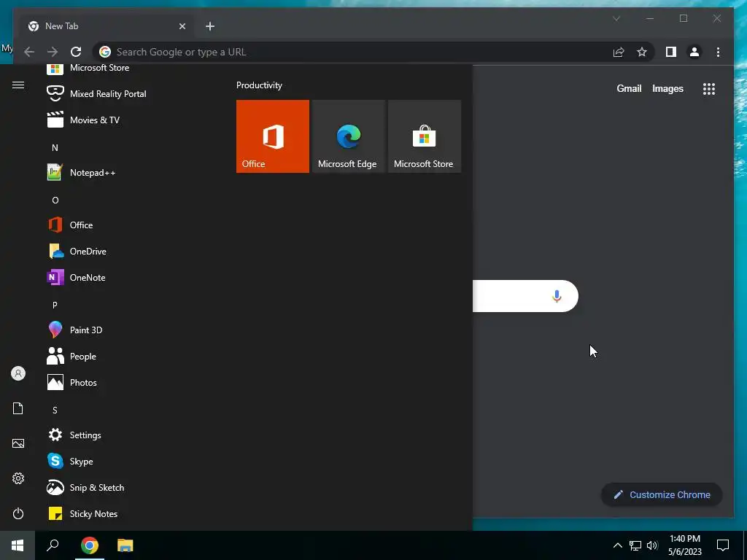Expand the Start menu hamburger

(x=18, y=85)
